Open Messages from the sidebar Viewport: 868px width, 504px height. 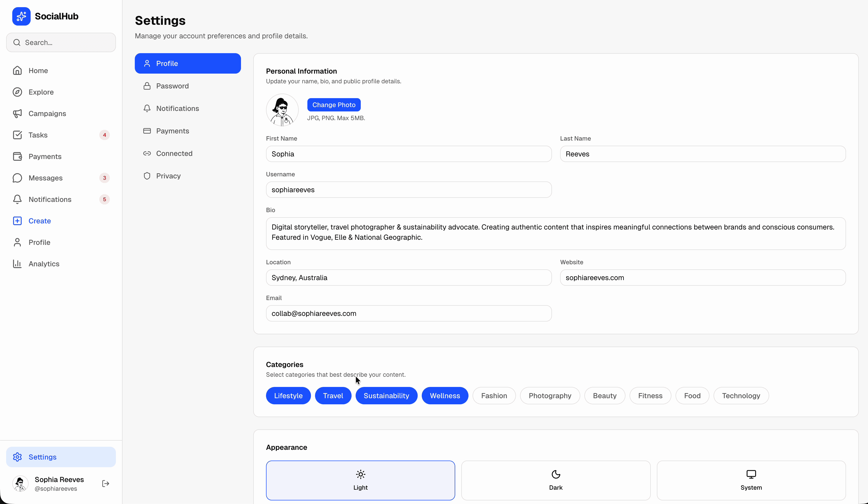[x=44, y=178]
